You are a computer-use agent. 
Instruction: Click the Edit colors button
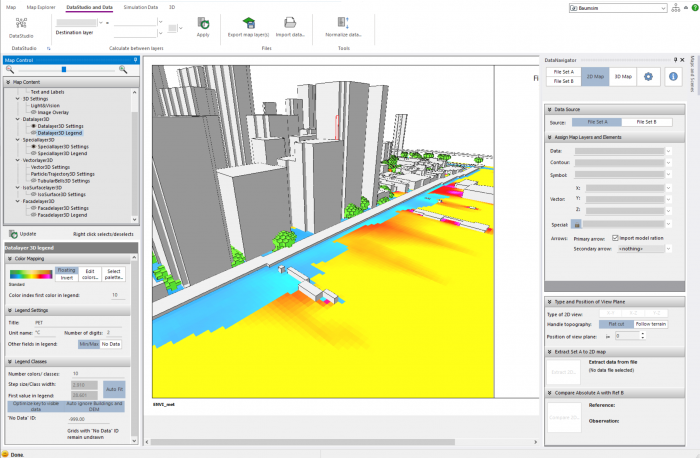pyautogui.click(x=90, y=272)
